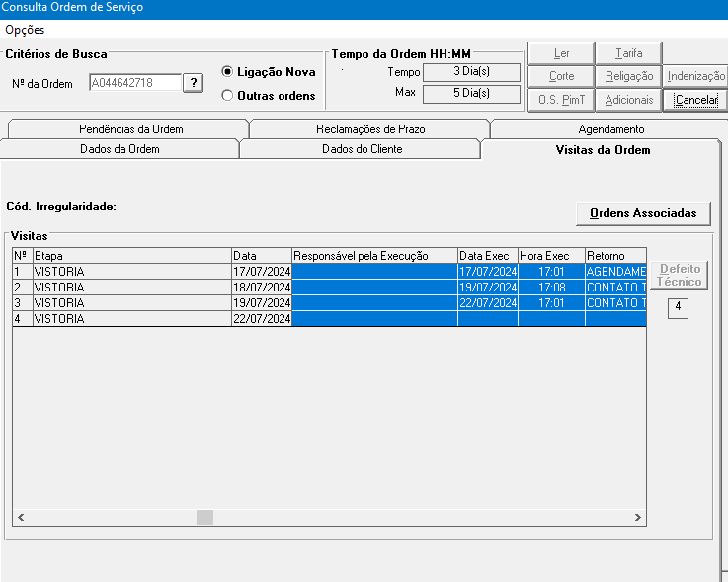The height and width of the screenshot is (582, 728).
Task: Click Hora Exec cell 17:08
Action: point(551,288)
